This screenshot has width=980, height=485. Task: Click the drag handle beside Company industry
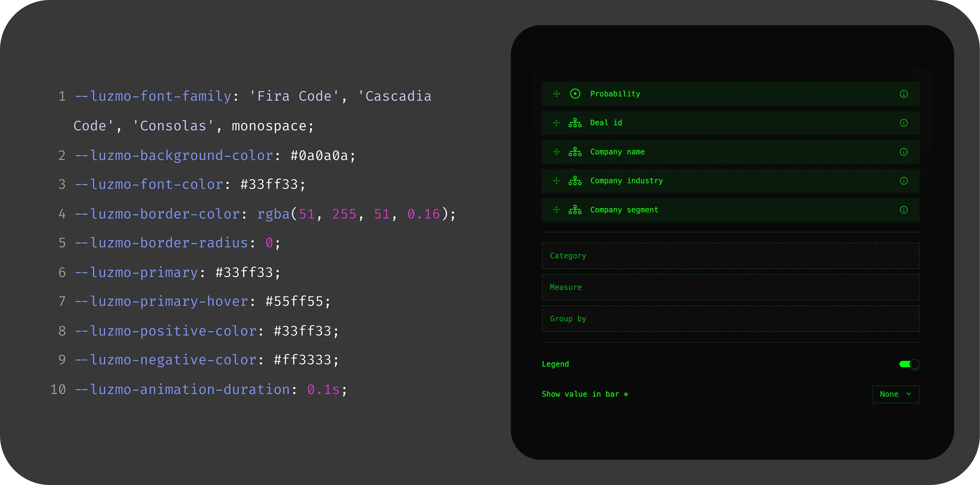pos(556,181)
